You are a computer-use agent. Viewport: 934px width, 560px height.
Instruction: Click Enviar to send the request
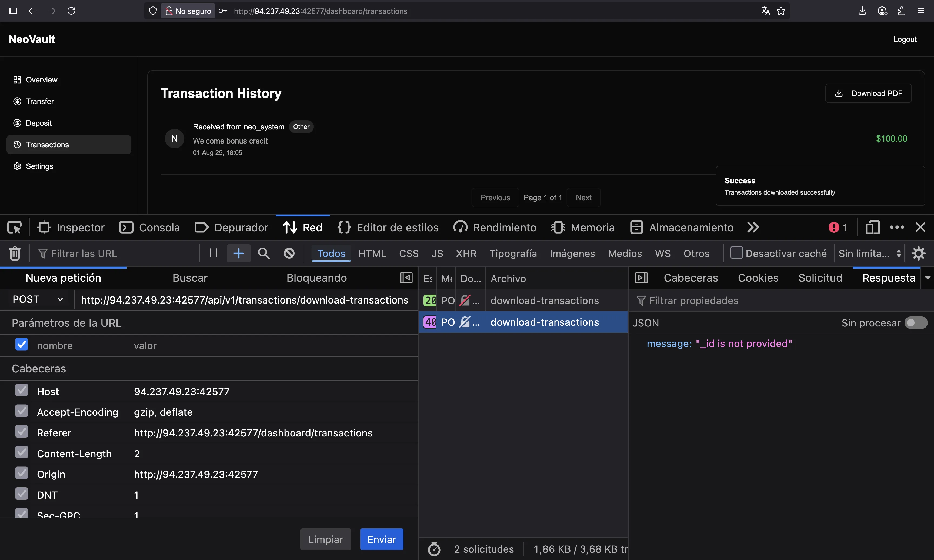[x=381, y=539]
